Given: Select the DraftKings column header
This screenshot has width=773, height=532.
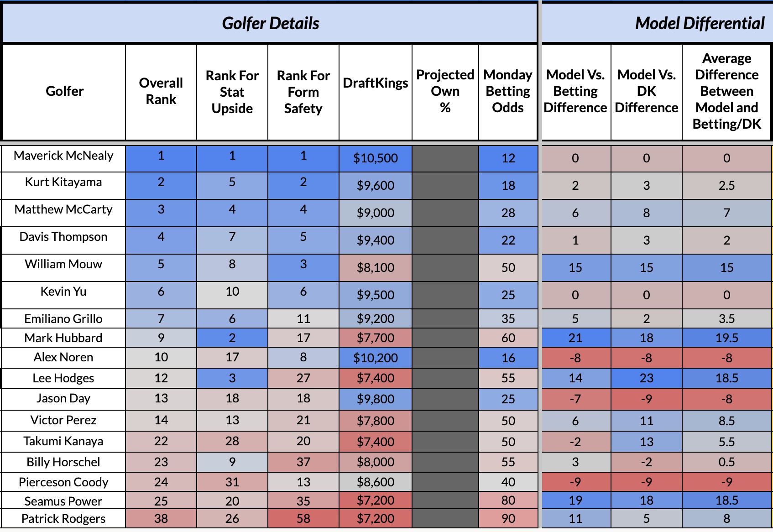Looking at the screenshot, I should (x=375, y=83).
